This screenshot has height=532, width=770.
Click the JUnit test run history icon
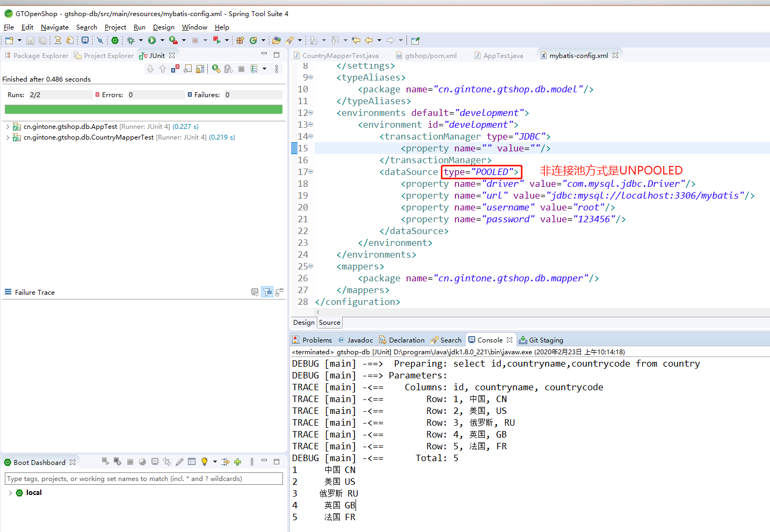tap(254, 69)
